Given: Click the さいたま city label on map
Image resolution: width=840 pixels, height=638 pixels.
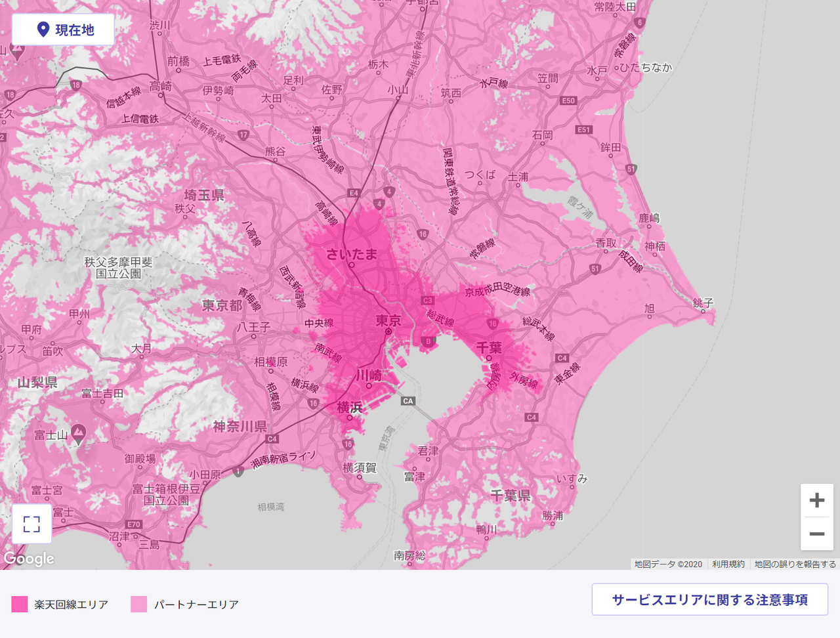Looking at the screenshot, I should (352, 254).
